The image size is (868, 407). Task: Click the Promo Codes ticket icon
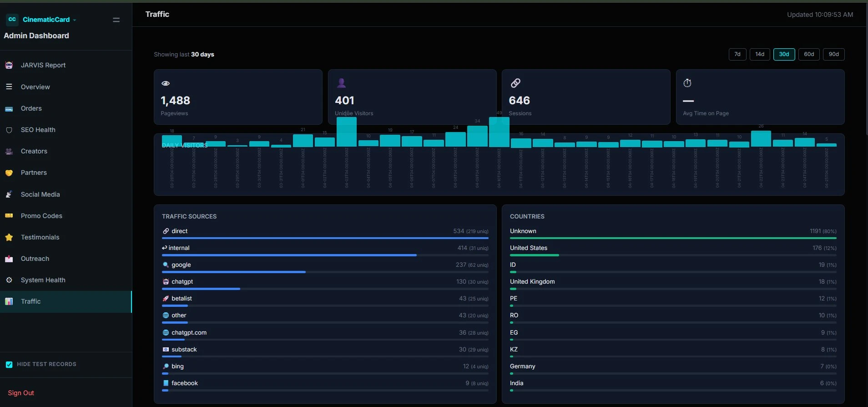coord(9,216)
